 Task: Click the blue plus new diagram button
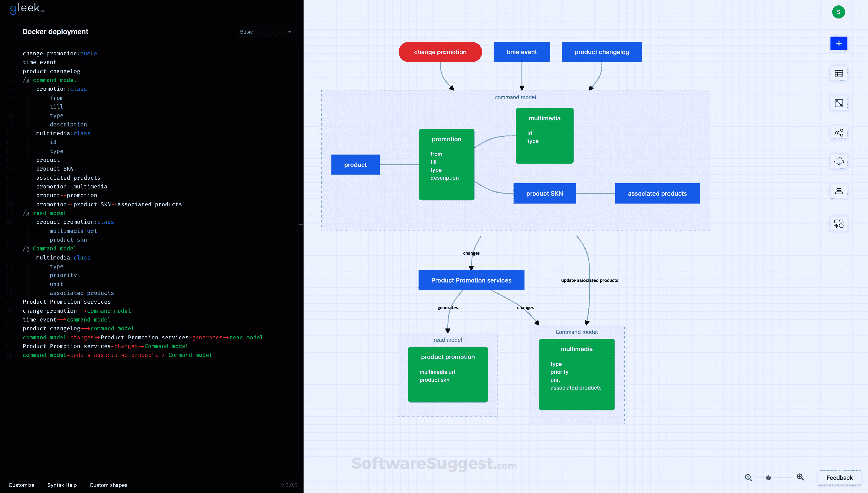839,43
